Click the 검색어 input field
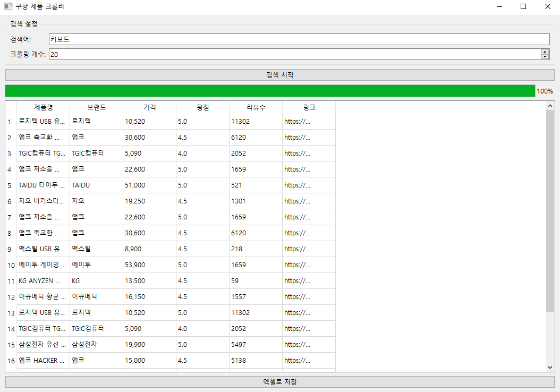560x392 pixels. [299, 39]
